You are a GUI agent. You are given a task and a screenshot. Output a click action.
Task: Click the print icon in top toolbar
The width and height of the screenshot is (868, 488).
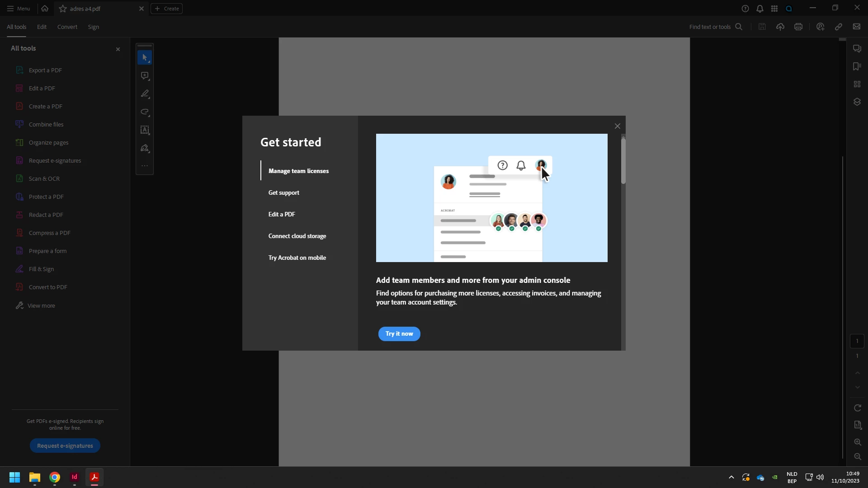point(798,27)
